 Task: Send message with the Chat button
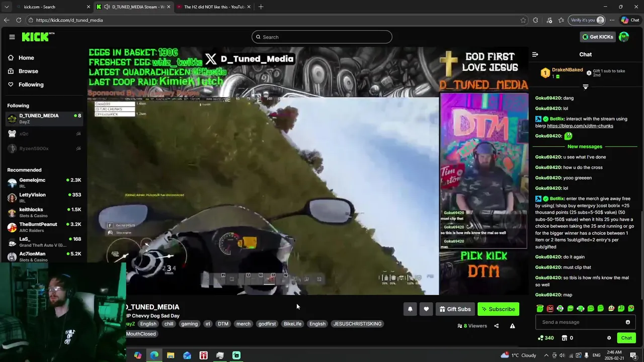tap(626, 338)
